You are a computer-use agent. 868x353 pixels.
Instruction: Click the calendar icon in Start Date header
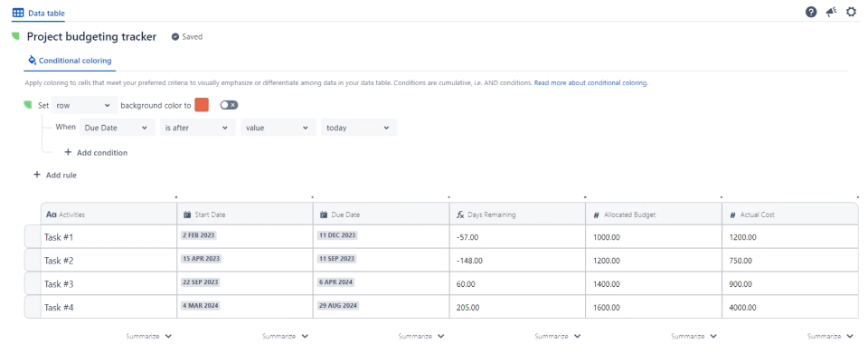tap(187, 215)
